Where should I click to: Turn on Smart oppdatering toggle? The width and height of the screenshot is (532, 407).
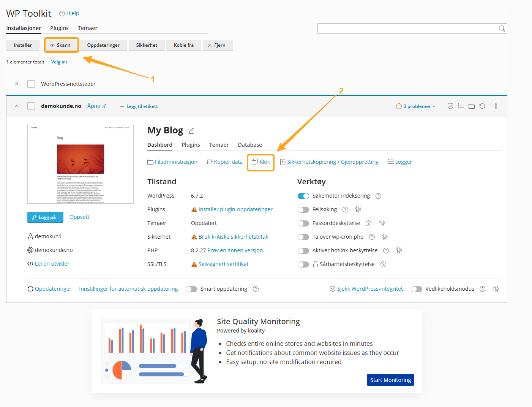click(191, 289)
